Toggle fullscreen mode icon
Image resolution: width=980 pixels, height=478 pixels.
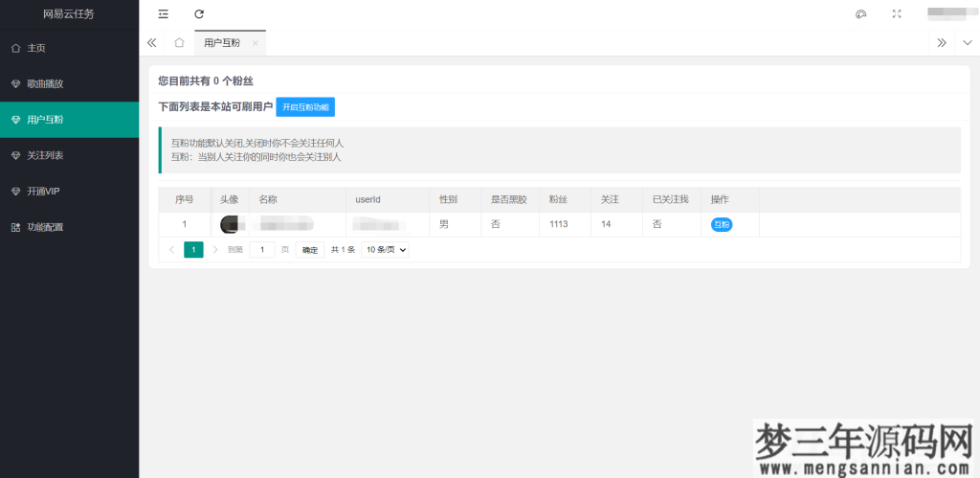click(897, 14)
